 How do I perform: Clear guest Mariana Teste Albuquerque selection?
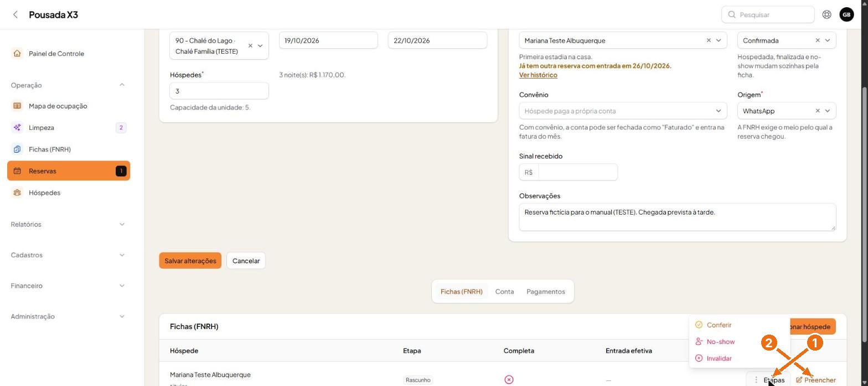pos(709,40)
